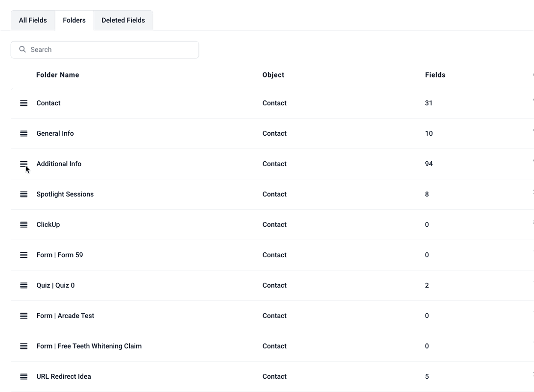Viewport: 534px width, 392px height.
Task: Click drag handle beside Quiz 0 folder
Action: click(24, 285)
